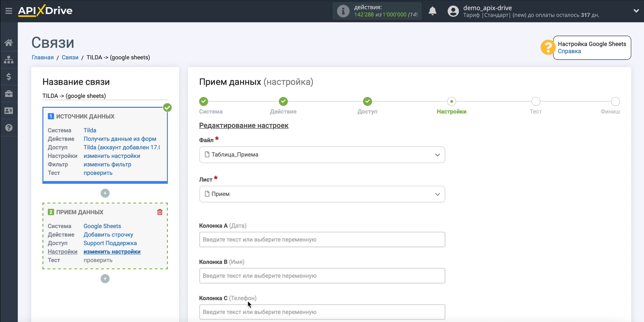Open the help question icon in the sidebar
The image size is (644, 322).
pos(9,128)
